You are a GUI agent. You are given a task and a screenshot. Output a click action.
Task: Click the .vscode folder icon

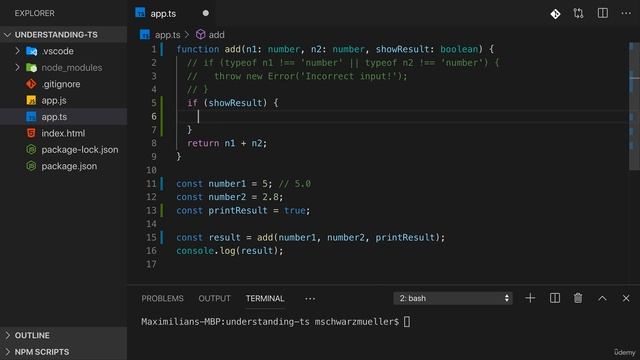[31, 51]
